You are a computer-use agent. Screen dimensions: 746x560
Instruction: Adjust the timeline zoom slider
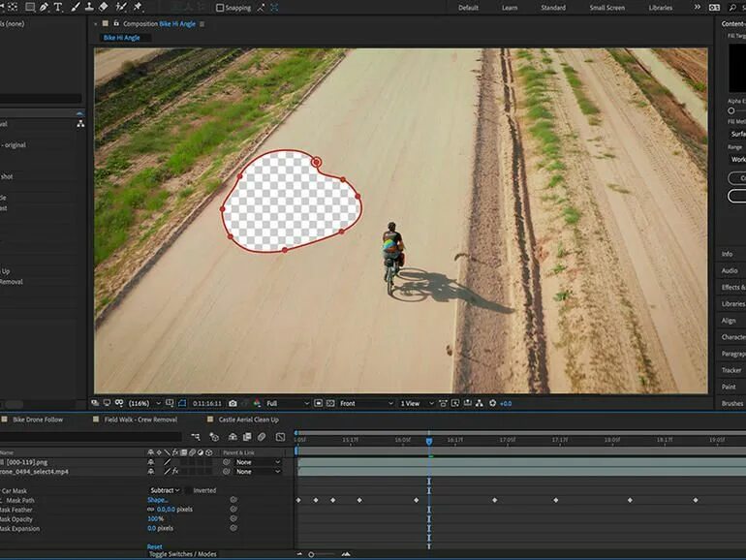coord(311,554)
